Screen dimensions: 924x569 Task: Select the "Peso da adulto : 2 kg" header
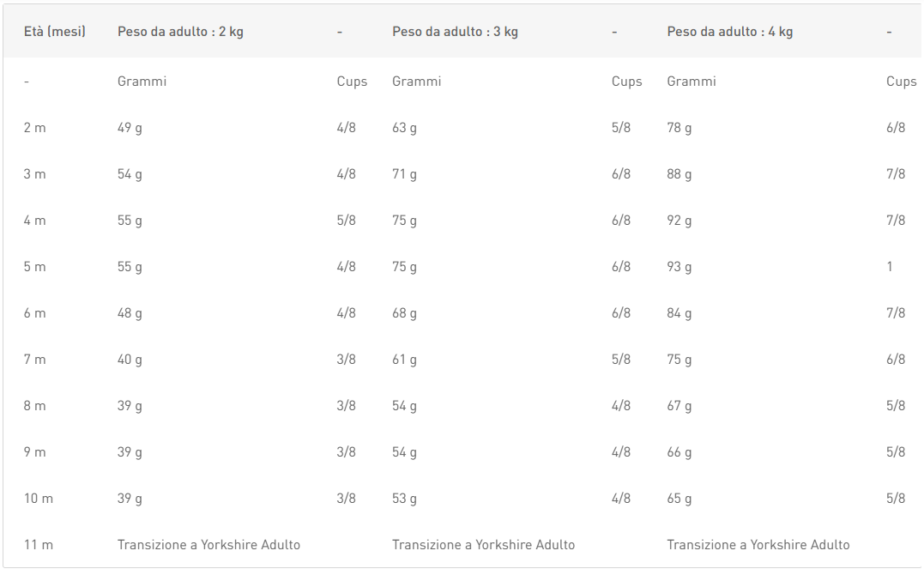[180, 32]
